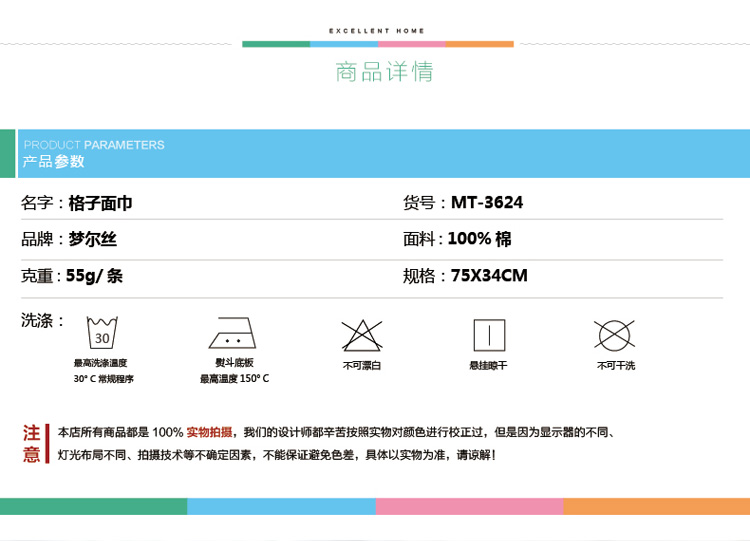Click the red 实物拍摄 text
Screen dimensions: 750x541
click(210, 432)
